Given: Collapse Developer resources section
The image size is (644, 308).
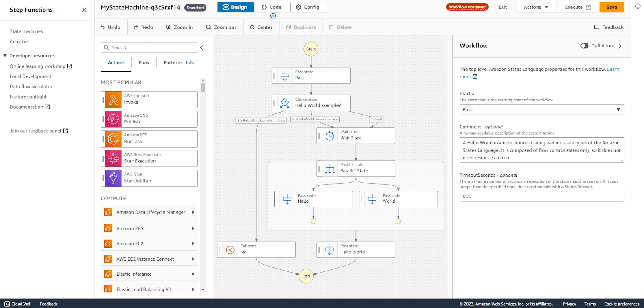Looking at the screenshot, I should click(5, 55).
